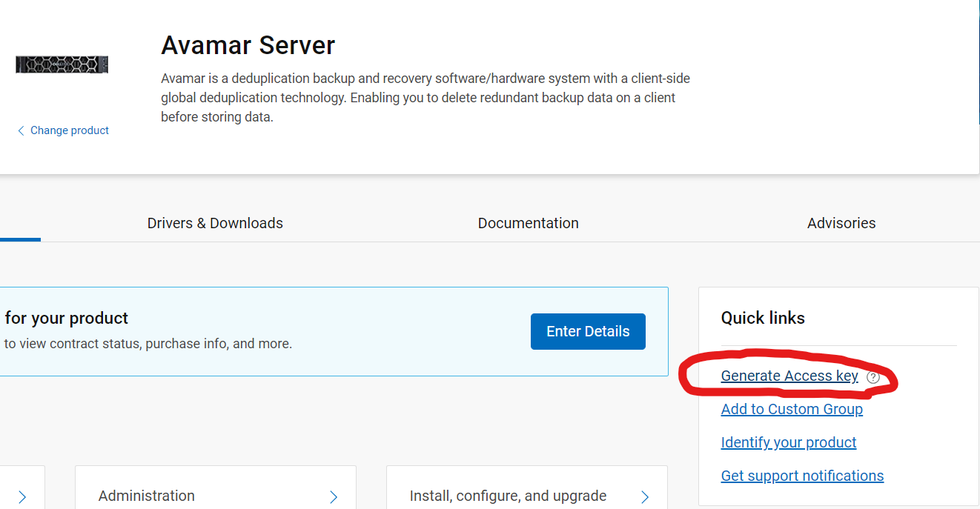Click the Enter Details button
Viewport: 980px width, 509px height.
(588, 331)
